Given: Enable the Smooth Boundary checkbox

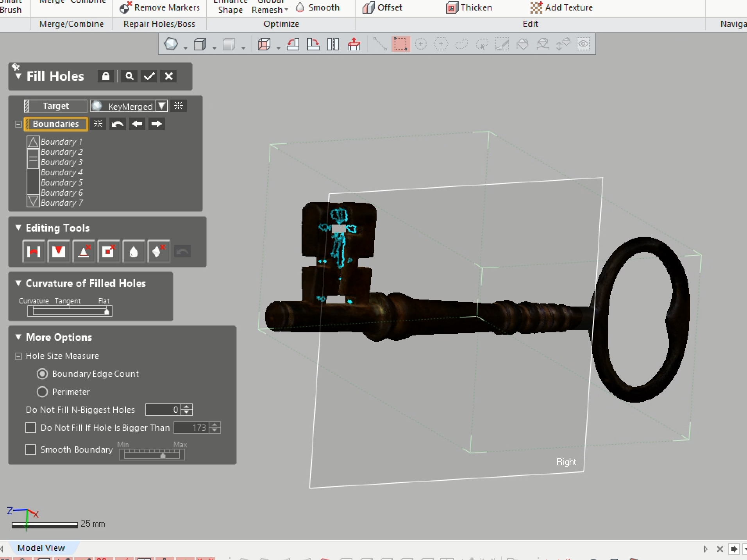Looking at the screenshot, I should pos(30,449).
